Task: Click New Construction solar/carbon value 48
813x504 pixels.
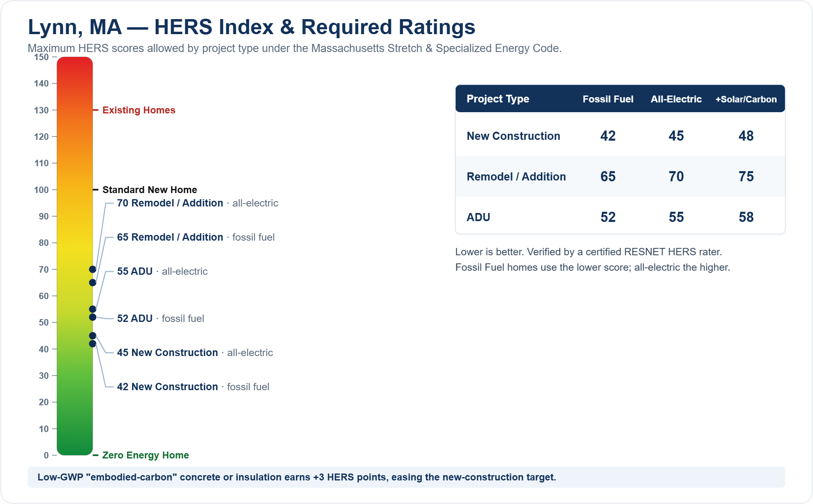Action: [x=746, y=136]
